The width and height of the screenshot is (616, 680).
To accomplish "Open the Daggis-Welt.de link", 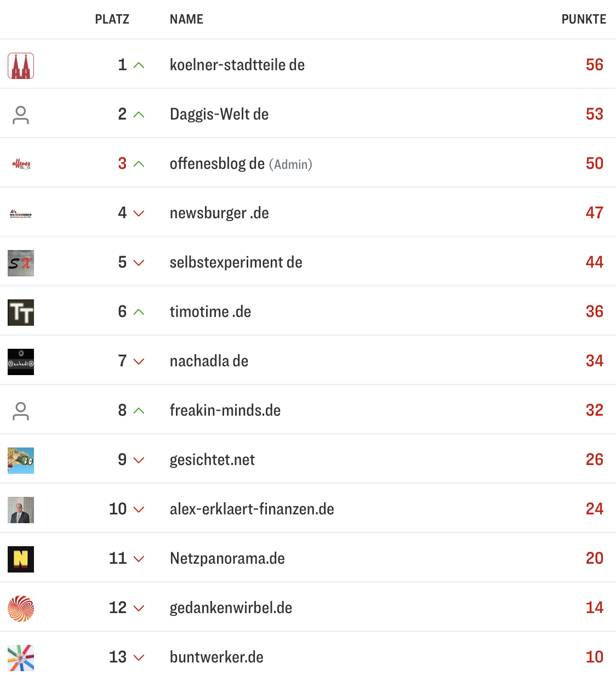I will 219,114.
